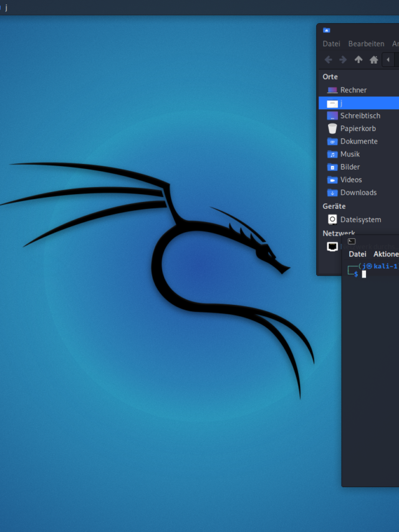
Task: Click the terminal window title icon
Action: (x=352, y=241)
